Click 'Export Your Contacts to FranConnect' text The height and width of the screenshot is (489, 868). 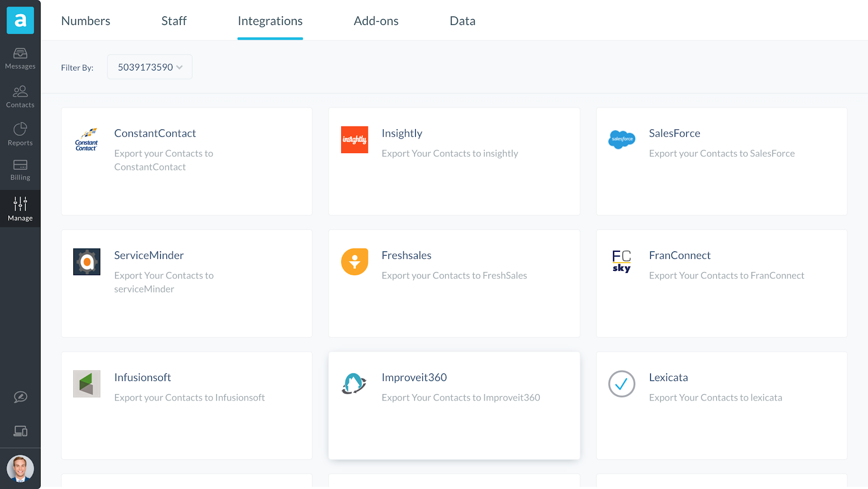[727, 276]
